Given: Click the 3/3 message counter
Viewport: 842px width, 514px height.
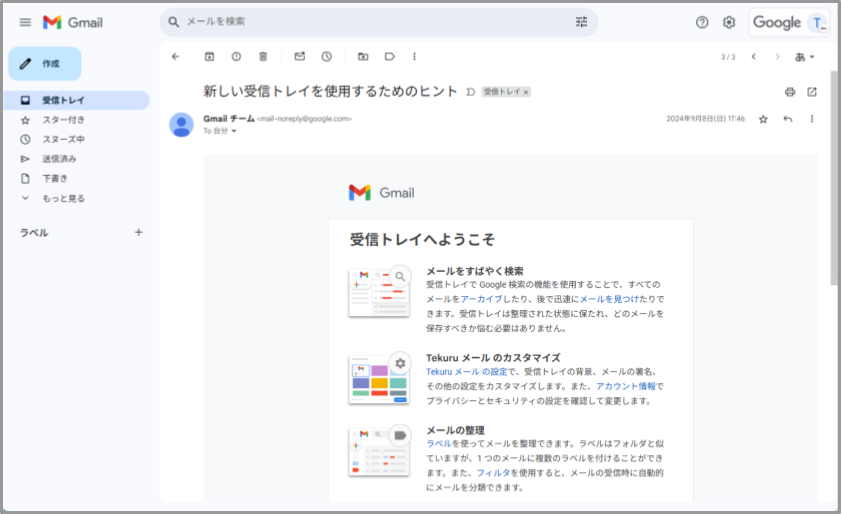Looking at the screenshot, I should 728,56.
